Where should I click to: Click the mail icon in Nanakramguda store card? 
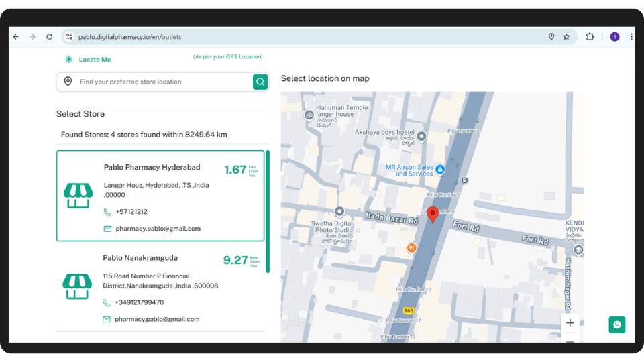tap(107, 319)
